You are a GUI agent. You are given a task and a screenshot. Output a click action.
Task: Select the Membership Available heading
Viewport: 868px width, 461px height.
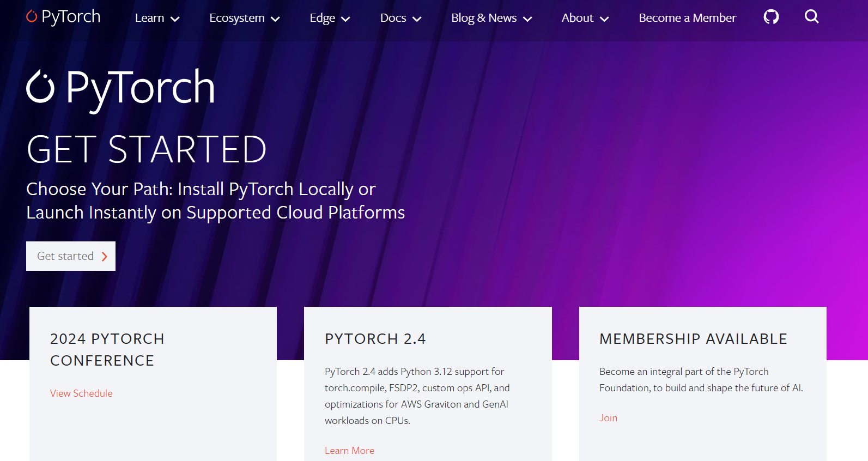(693, 339)
